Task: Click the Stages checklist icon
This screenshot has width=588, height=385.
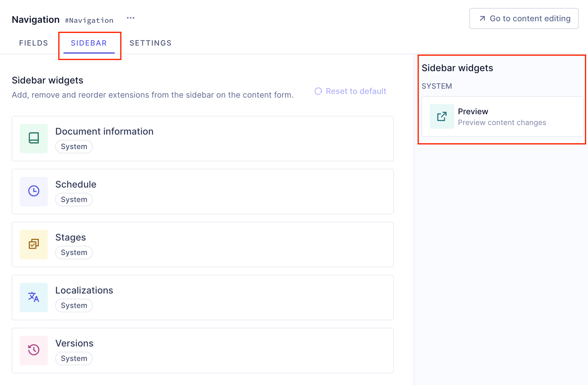Action: pyautogui.click(x=34, y=244)
